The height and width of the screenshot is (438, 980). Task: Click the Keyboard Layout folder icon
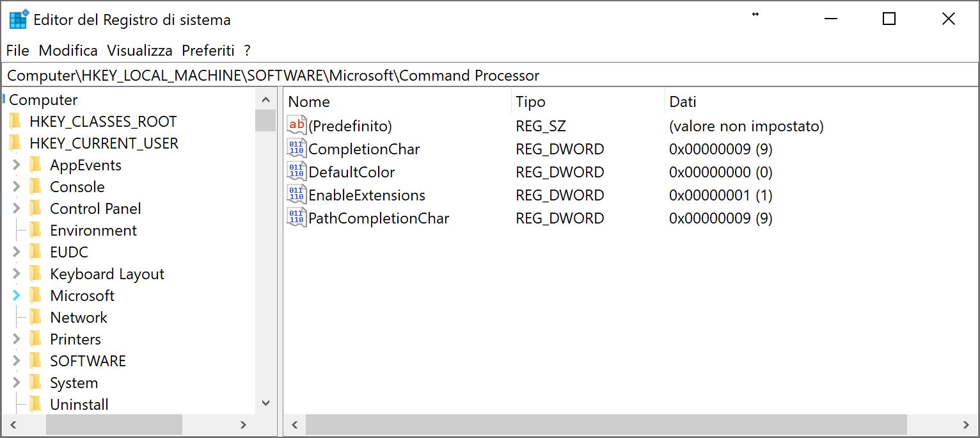pos(36,274)
